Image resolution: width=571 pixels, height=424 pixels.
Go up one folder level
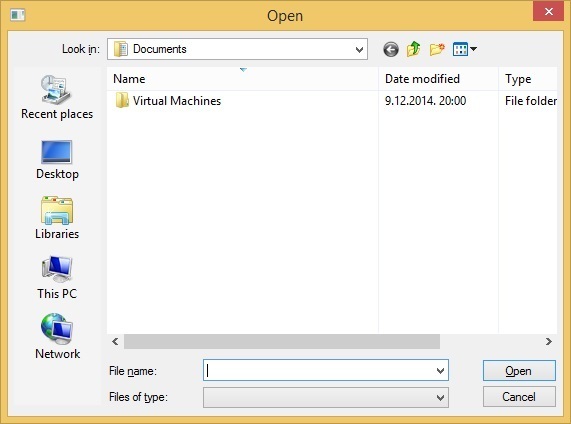click(x=414, y=49)
